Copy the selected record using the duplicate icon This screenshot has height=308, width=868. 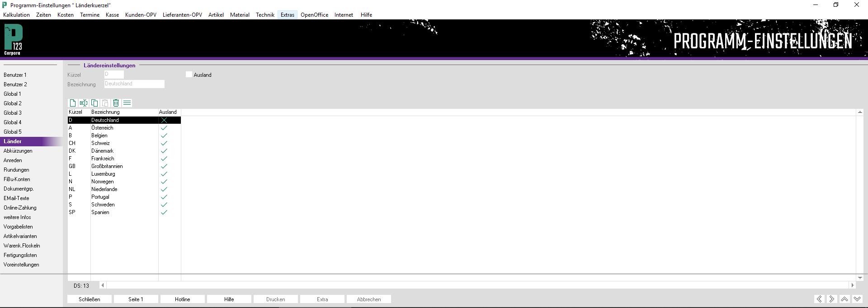click(94, 103)
